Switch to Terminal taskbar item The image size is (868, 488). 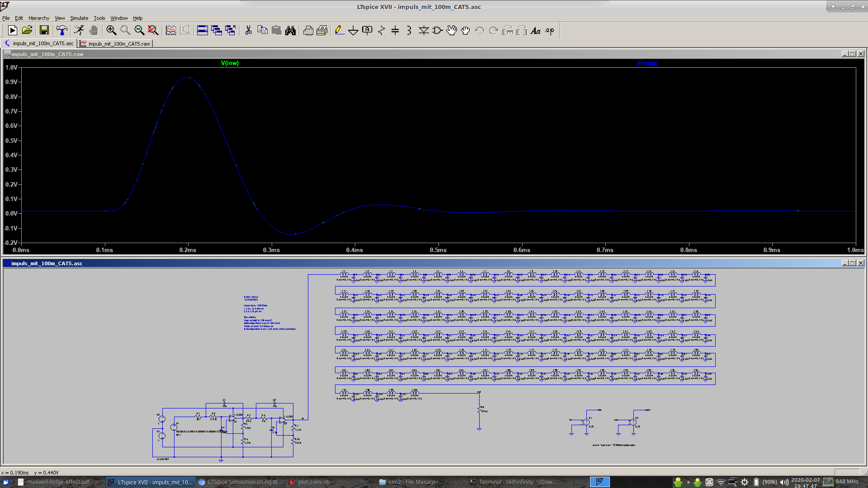click(x=513, y=482)
